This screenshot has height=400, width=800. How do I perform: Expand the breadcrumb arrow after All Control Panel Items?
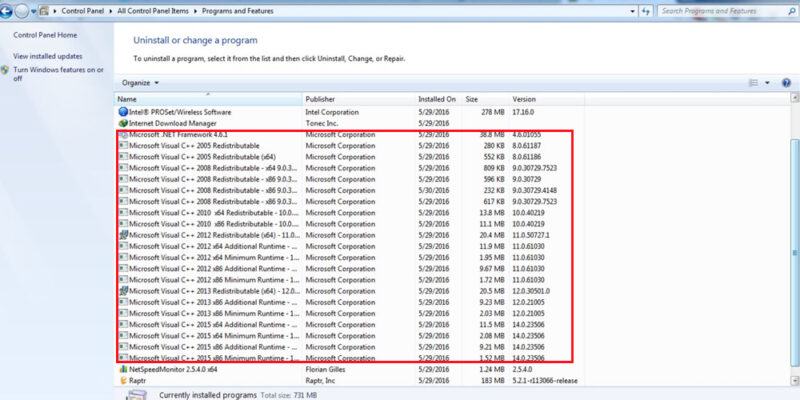pyautogui.click(x=195, y=11)
